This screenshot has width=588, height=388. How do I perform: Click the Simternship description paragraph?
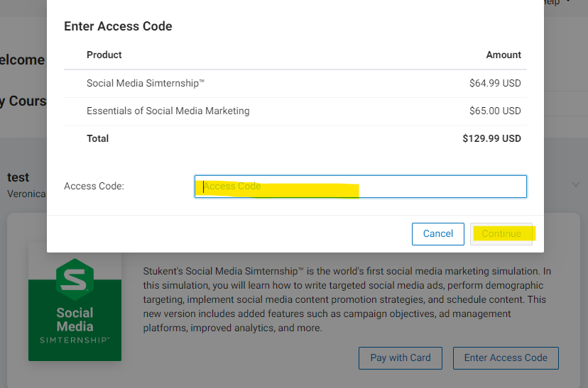(347, 299)
